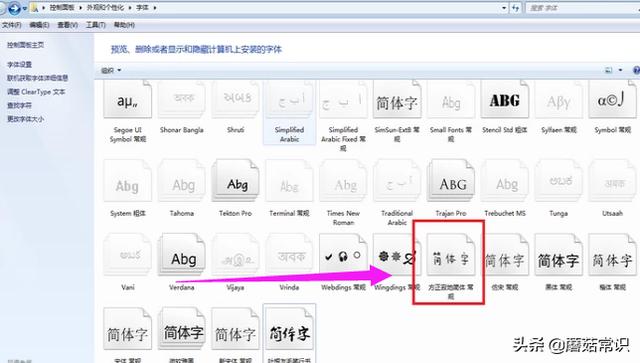Click the Forward navigation arrow button

pyautogui.click(x=14, y=8)
